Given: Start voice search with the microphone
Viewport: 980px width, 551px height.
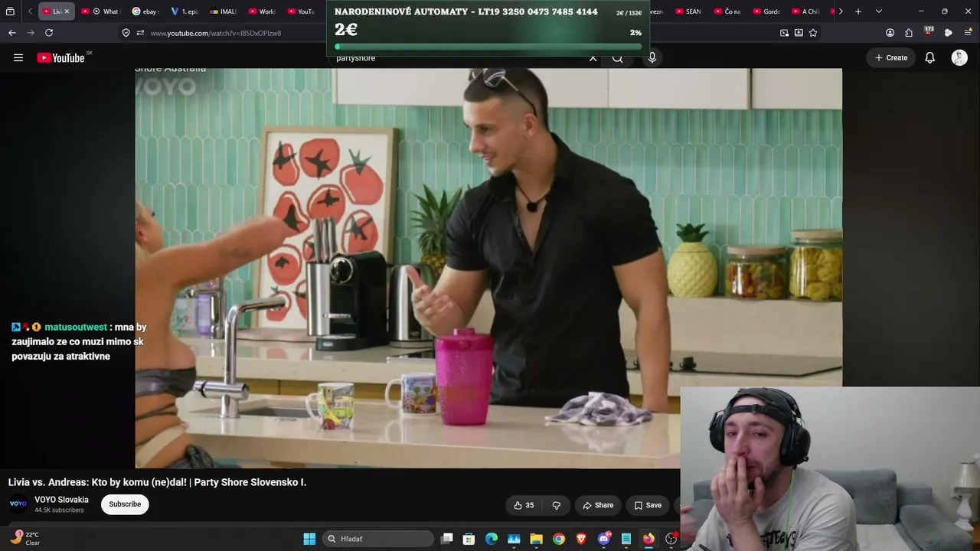Looking at the screenshot, I should click(x=652, y=57).
